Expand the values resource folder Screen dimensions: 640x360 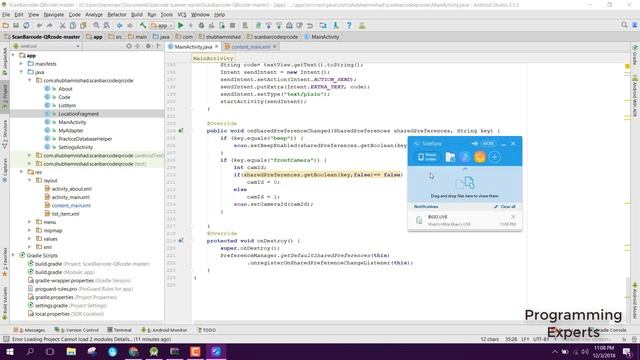coord(29,238)
